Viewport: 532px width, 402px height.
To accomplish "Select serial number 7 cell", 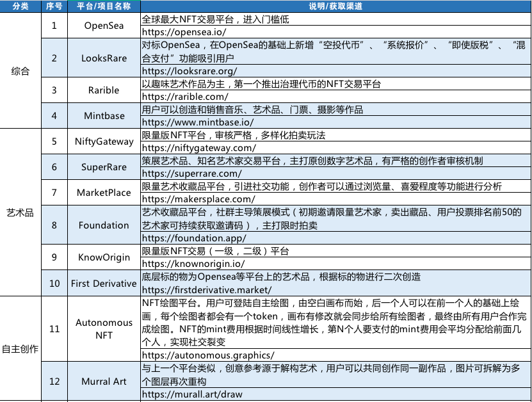I will click(54, 193).
